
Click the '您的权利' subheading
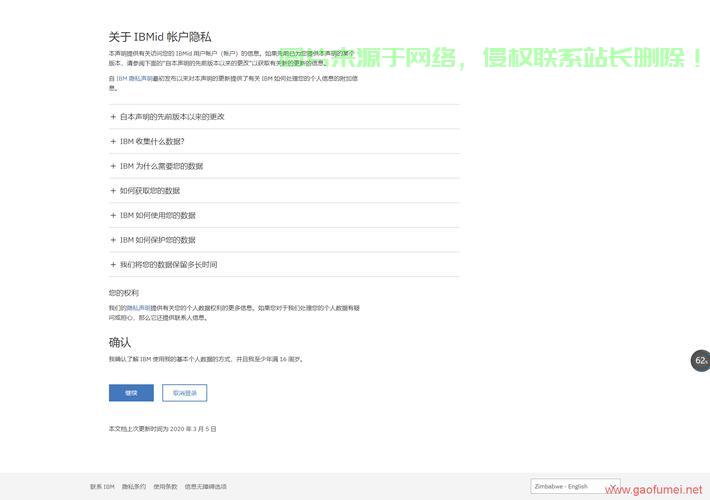point(124,293)
